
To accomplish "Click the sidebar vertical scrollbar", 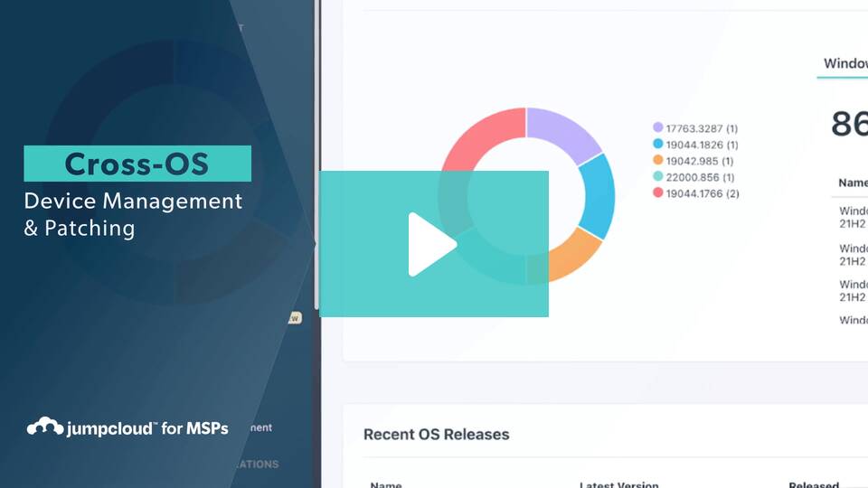I will 316,154.
